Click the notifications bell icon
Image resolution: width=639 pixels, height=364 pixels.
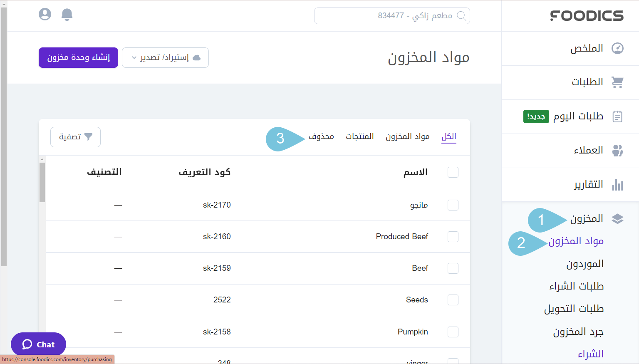67,15
